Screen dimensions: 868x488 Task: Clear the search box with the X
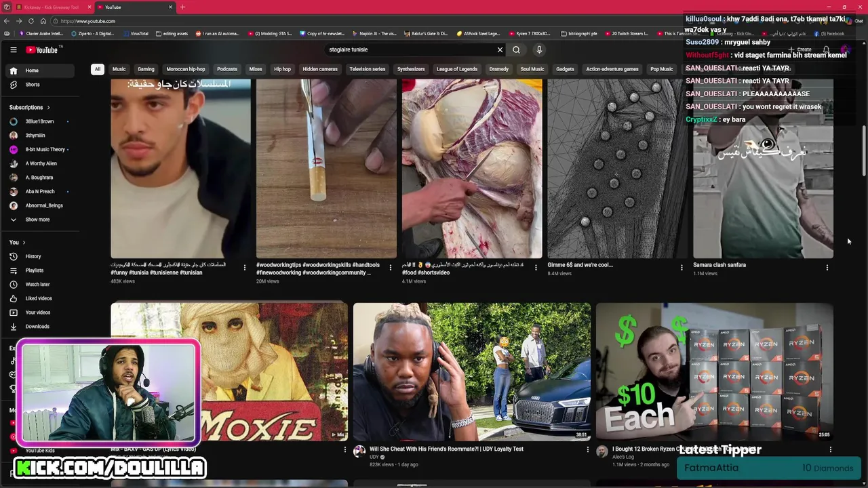click(500, 49)
